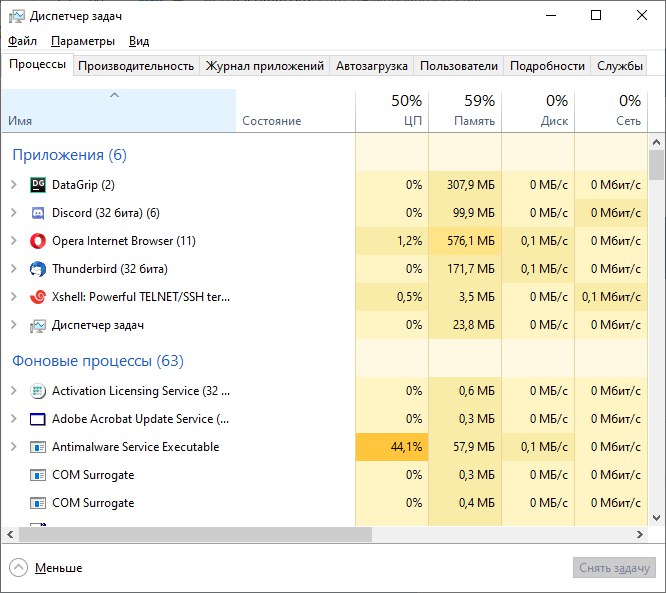The width and height of the screenshot is (666, 593).
Task: Click the Меньше link
Action: 59,568
